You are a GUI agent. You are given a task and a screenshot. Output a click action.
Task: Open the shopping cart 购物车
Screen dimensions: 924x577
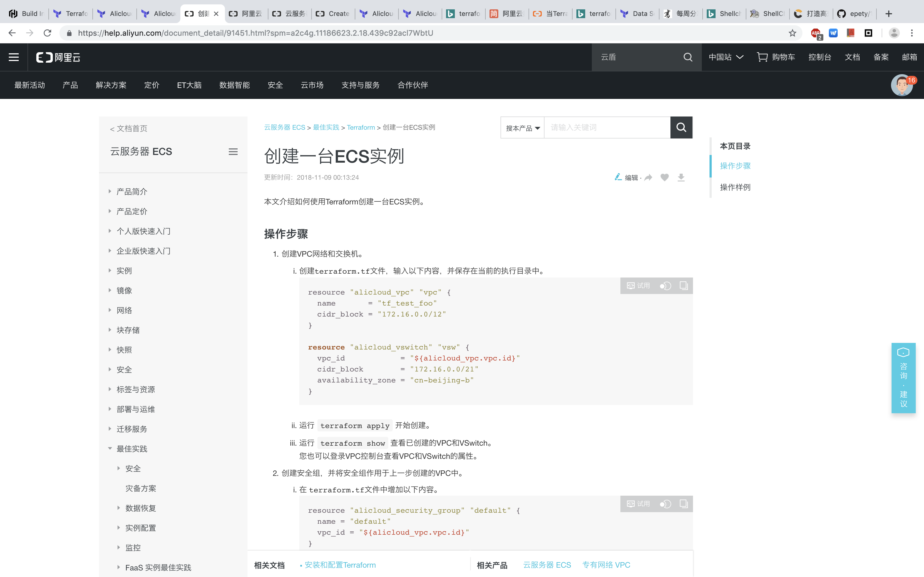coord(776,57)
